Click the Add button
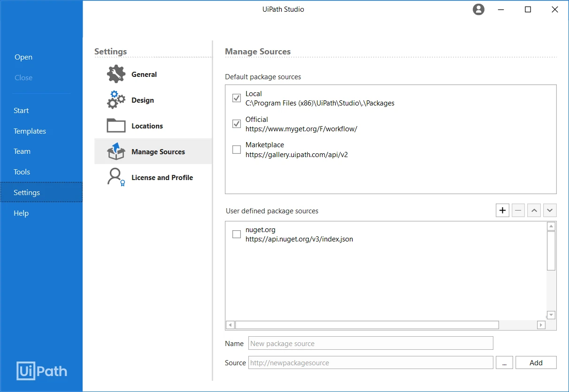 536,362
